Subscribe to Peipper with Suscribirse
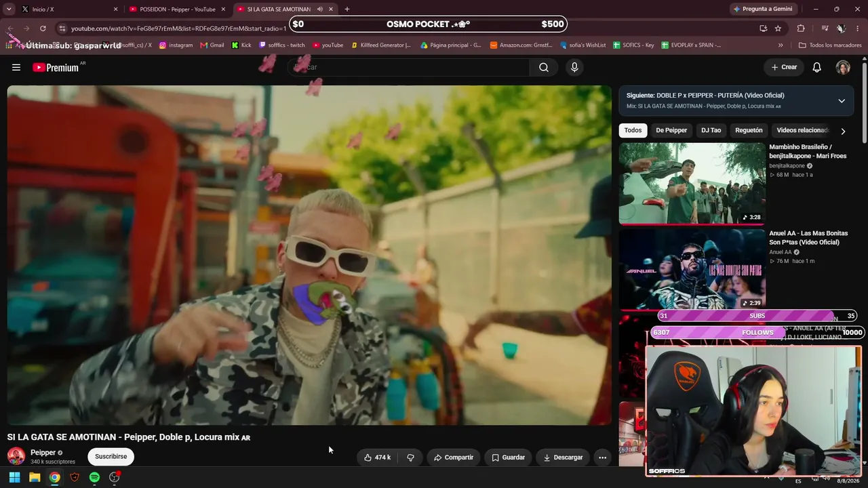The width and height of the screenshot is (868, 488). pos(111,457)
